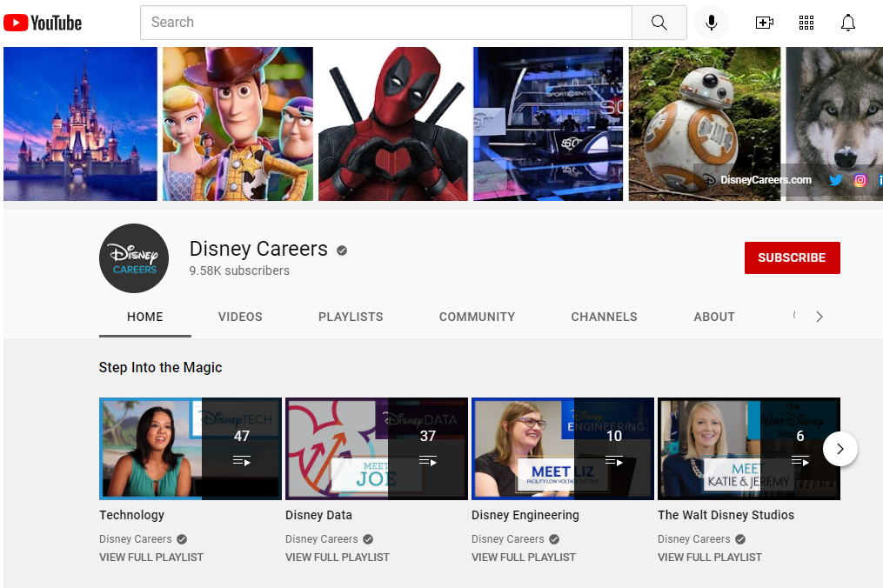Click the playlist icon on Disney Engineering thumbnail

pos(614,461)
